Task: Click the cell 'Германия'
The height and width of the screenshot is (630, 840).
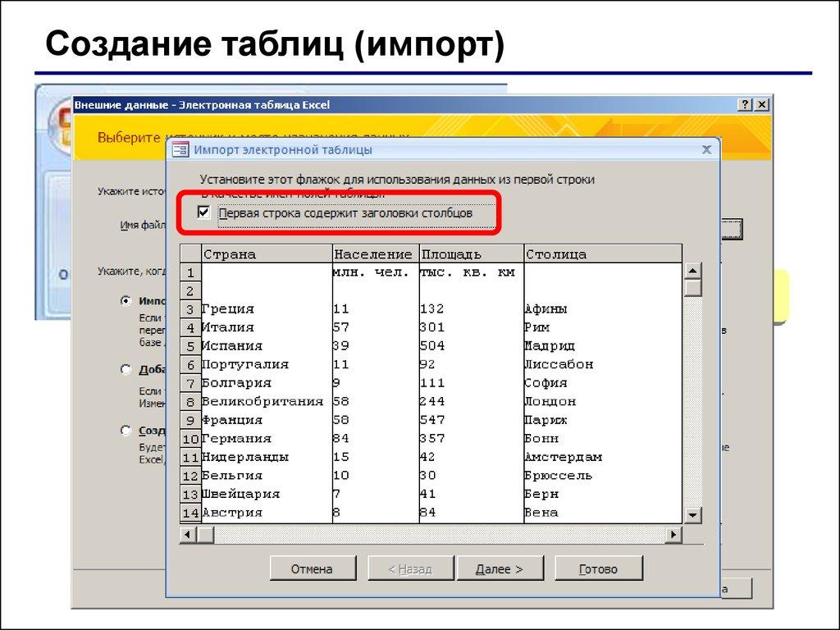Action: pos(267,439)
